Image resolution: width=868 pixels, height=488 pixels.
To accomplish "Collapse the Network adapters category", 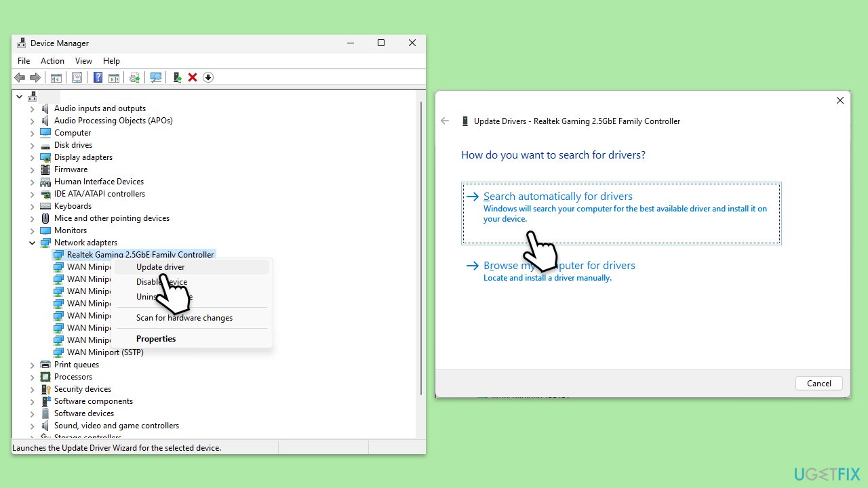I will tap(32, 243).
